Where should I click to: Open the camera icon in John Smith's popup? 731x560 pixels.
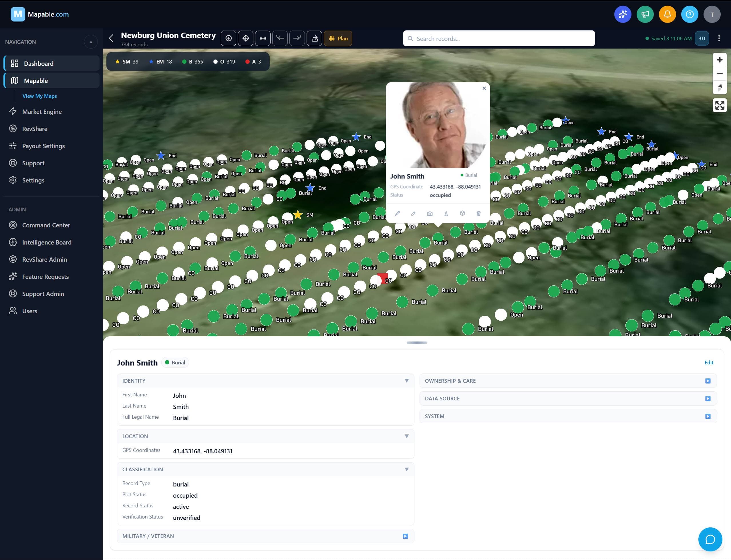tap(430, 213)
